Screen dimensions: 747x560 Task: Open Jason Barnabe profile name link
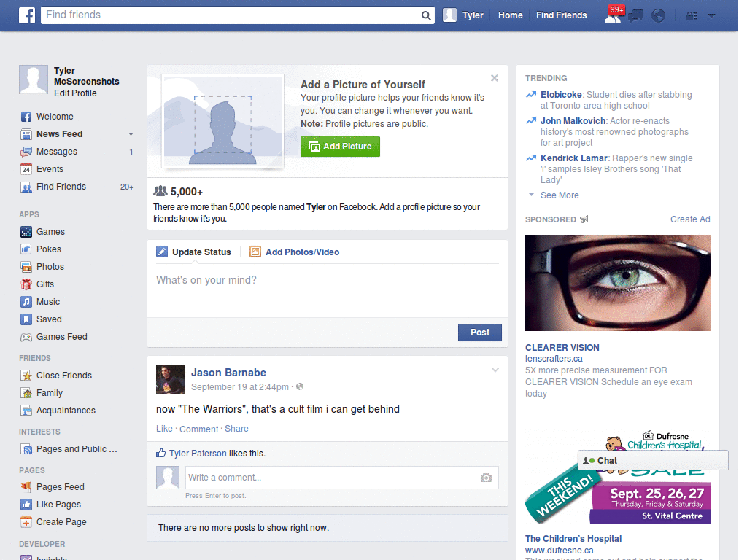coord(228,373)
